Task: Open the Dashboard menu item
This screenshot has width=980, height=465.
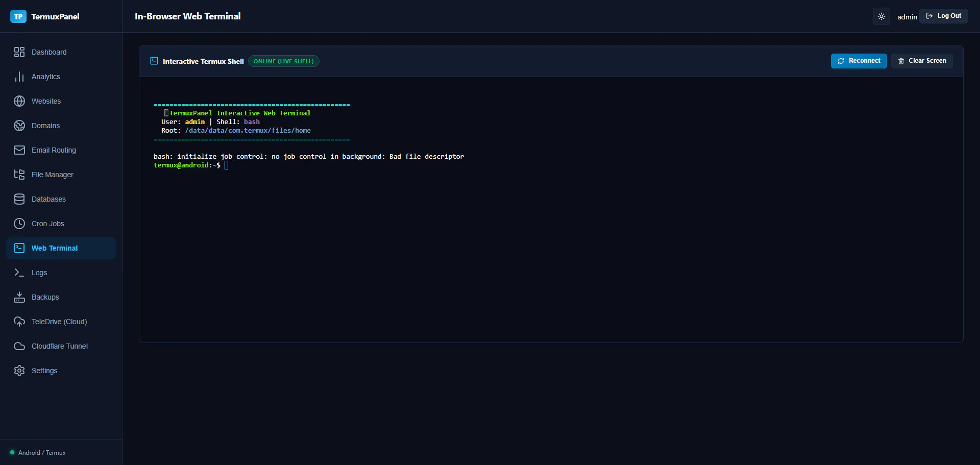Action: 49,52
